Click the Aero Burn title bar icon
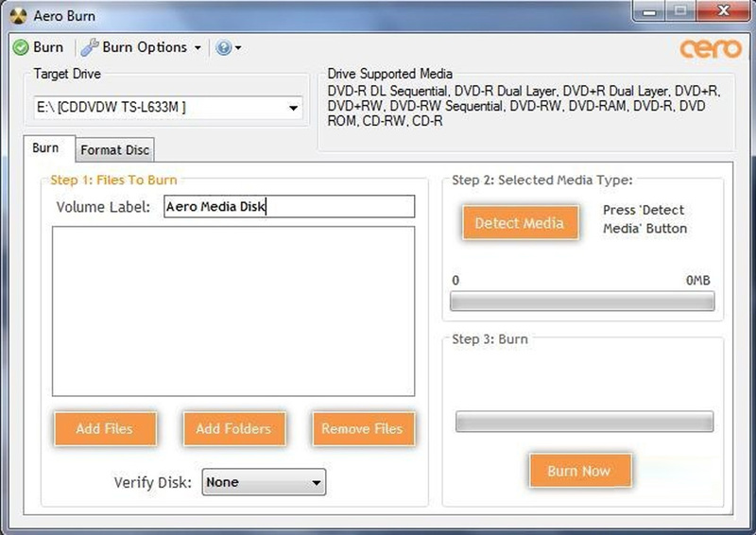The height and width of the screenshot is (535, 756). pos(18,16)
